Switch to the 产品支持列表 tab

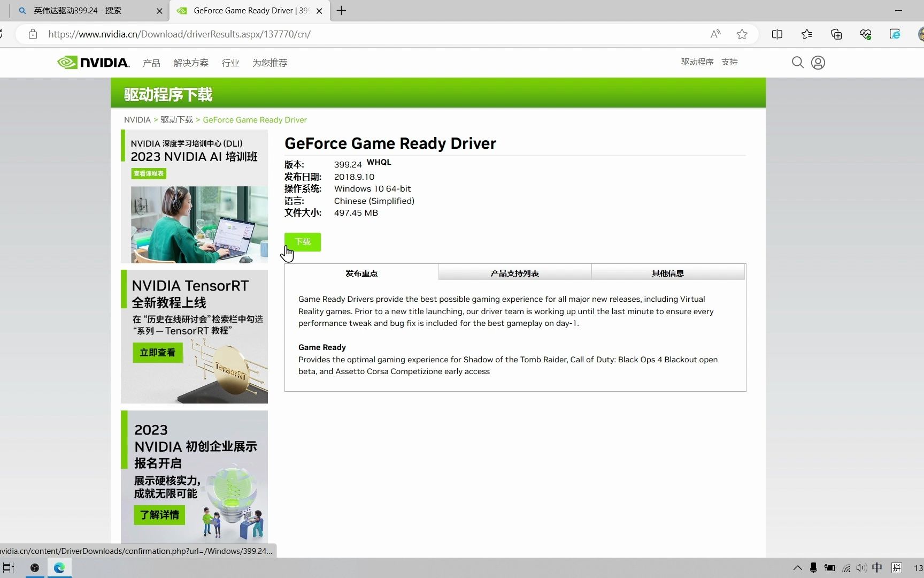(515, 273)
